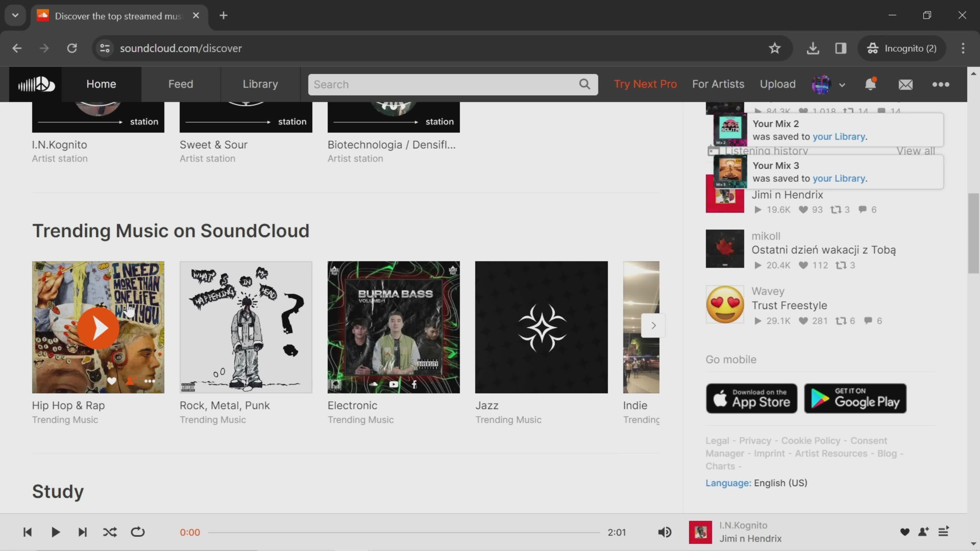Click your Library link in Mix 2 notification
The height and width of the screenshot is (551, 980).
click(839, 136)
